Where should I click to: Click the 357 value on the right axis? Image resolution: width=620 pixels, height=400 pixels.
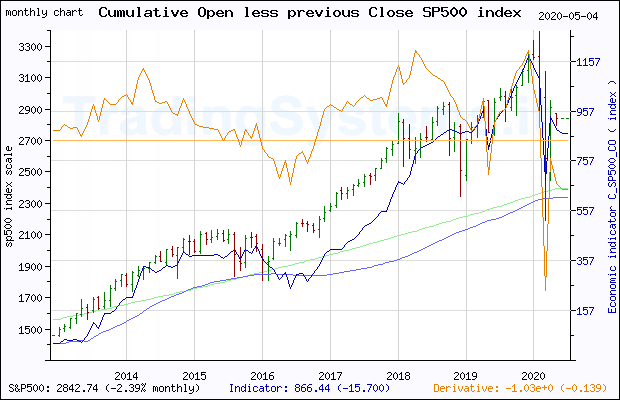pos(585,261)
